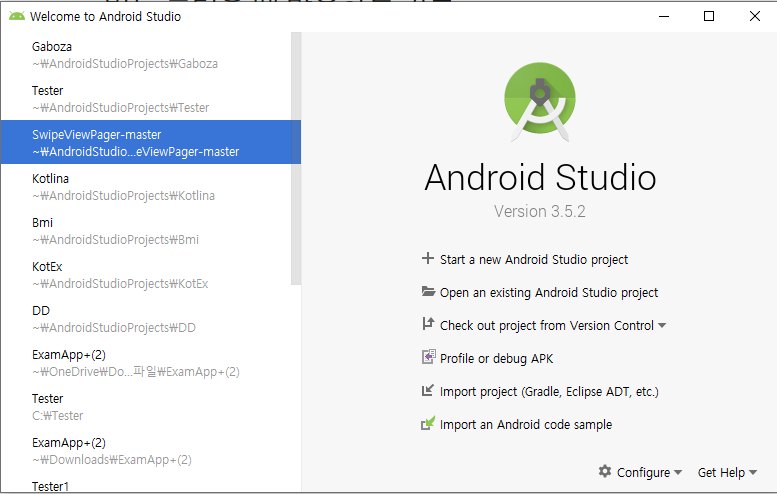
Task: Choose Import an Android code sample
Action: [526, 425]
